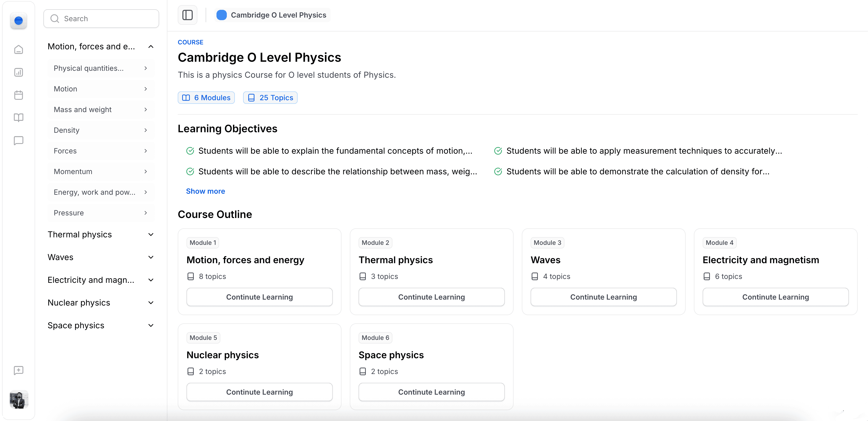
Task: Click the open book courses icon
Action: click(19, 118)
